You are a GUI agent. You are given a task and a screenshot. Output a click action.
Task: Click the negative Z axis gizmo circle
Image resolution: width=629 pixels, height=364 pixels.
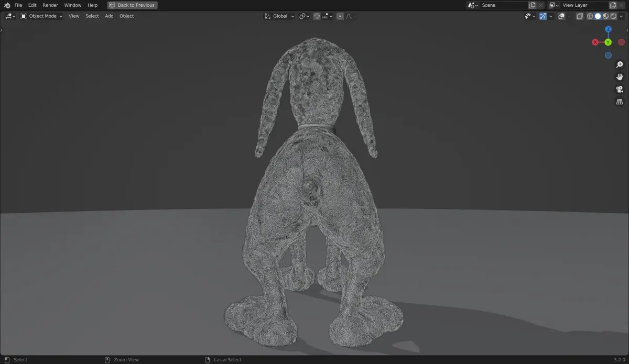click(x=608, y=56)
